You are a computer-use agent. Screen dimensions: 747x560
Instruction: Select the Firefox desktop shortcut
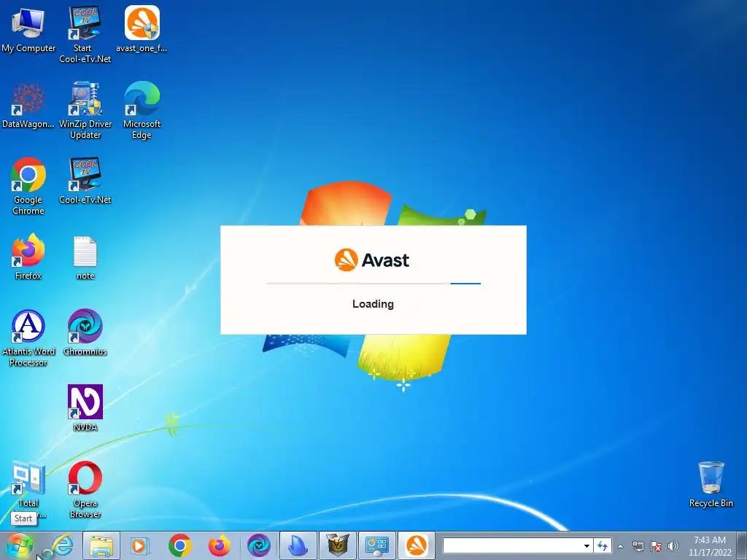point(28,257)
